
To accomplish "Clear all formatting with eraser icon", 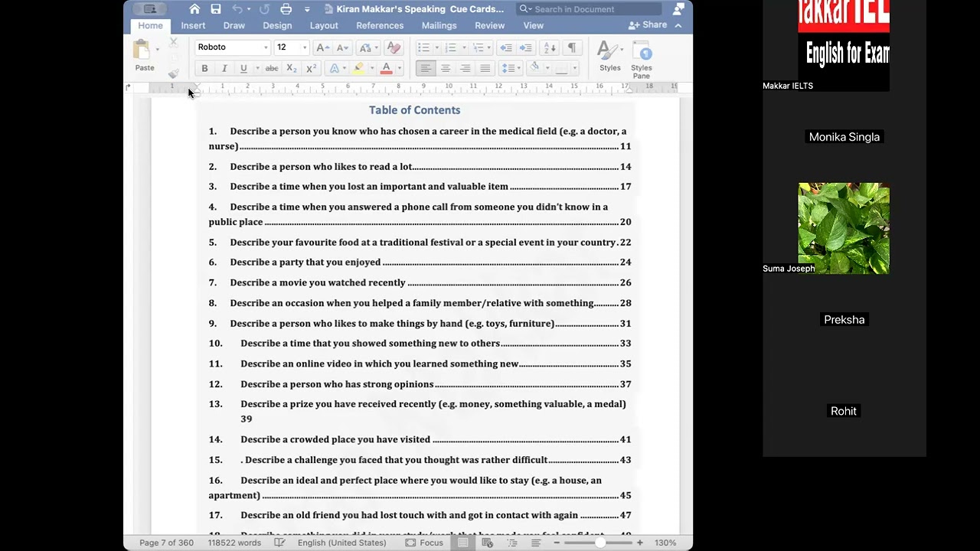I will (x=394, y=47).
